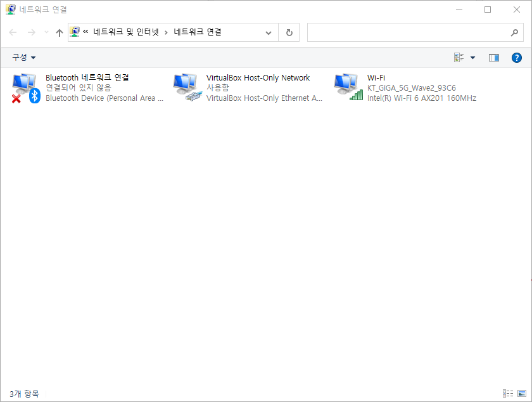Minimize the 네트워크 연결 window
Viewport: 532px width, 402px height.
(x=459, y=10)
